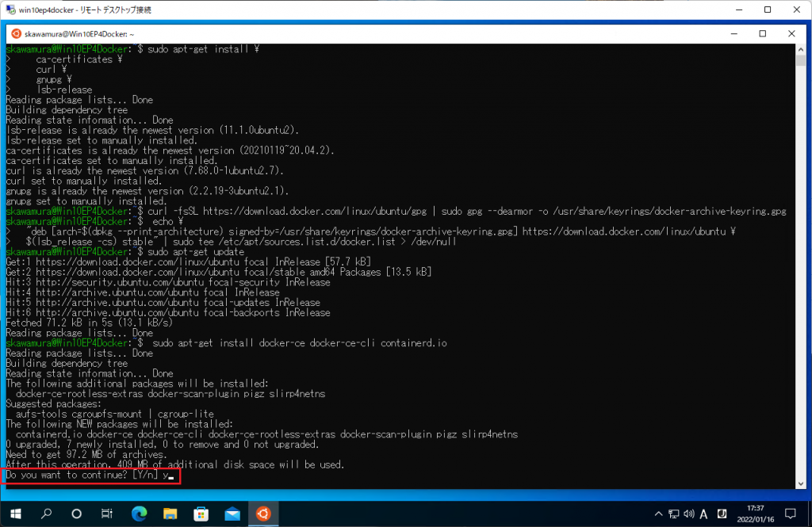The width and height of the screenshot is (812, 527).
Task: Open taskbar Search magnifier
Action: pos(46,514)
